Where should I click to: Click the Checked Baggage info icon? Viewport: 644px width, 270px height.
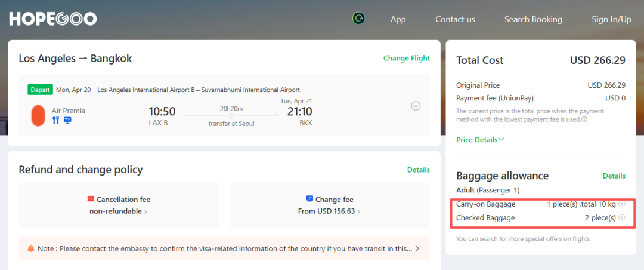click(x=622, y=218)
